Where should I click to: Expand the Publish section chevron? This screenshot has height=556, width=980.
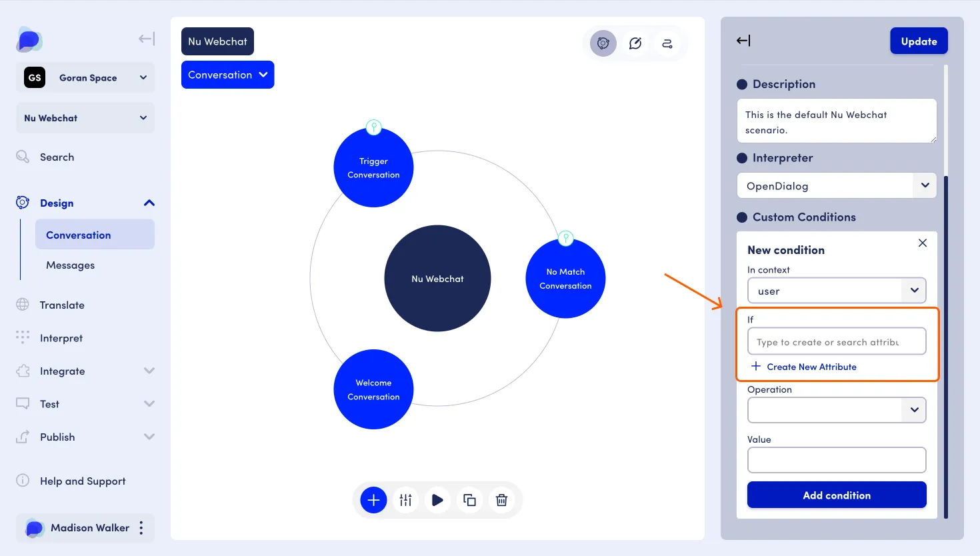coord(149,437)
